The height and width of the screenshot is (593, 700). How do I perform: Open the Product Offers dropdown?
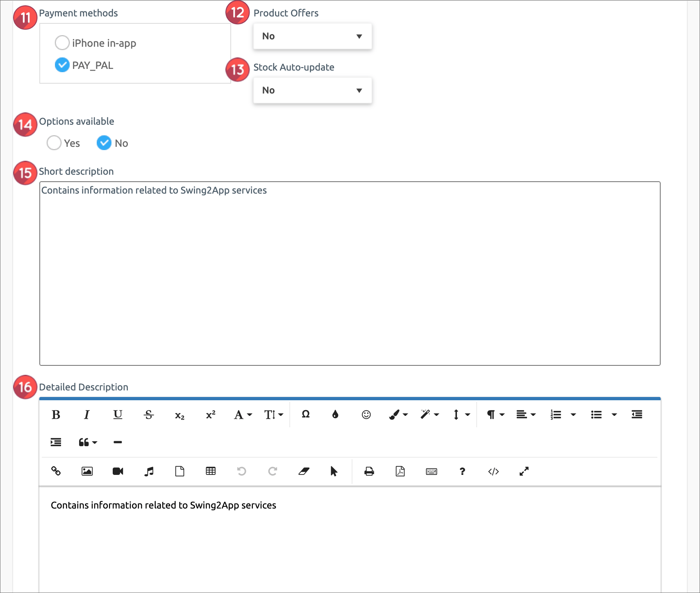pyautogui.click(x=312, y=36)
